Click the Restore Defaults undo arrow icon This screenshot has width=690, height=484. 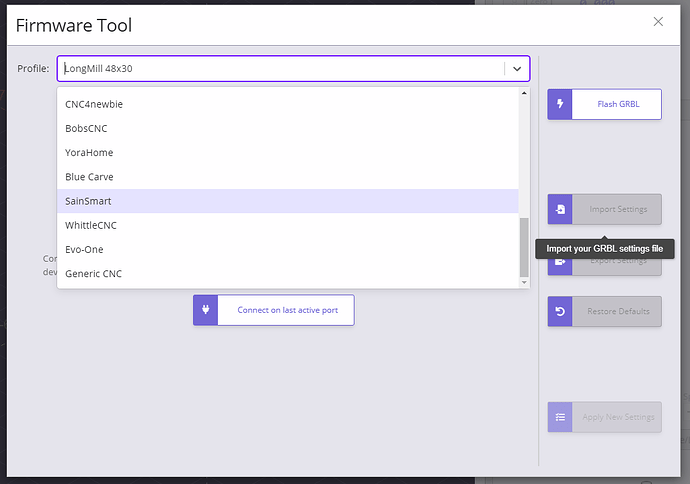tap(560, 311)
